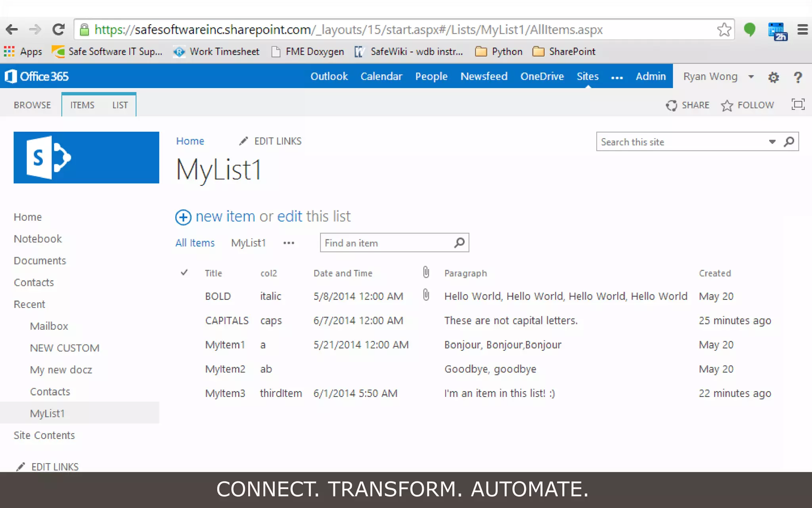Open OneDrive from the top bar
The image size is (812, 508).
(542, 76)
